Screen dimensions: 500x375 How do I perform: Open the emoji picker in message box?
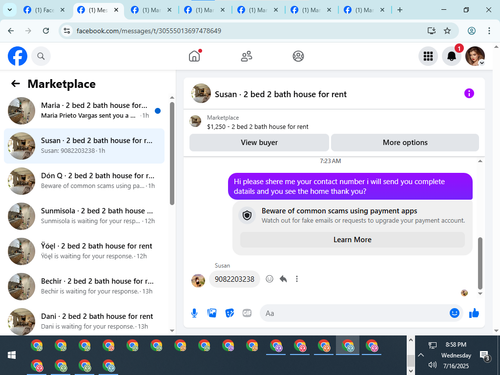point(454,313)
